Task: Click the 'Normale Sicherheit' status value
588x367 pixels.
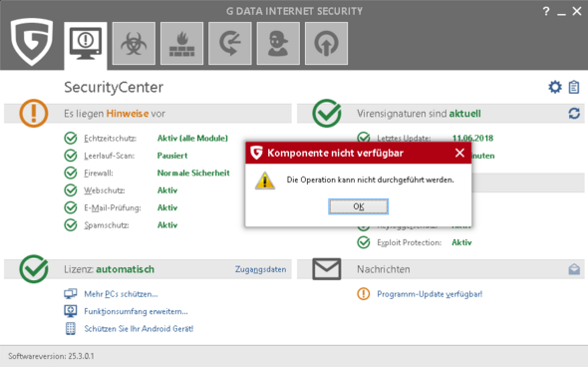Action: (193, 173)
